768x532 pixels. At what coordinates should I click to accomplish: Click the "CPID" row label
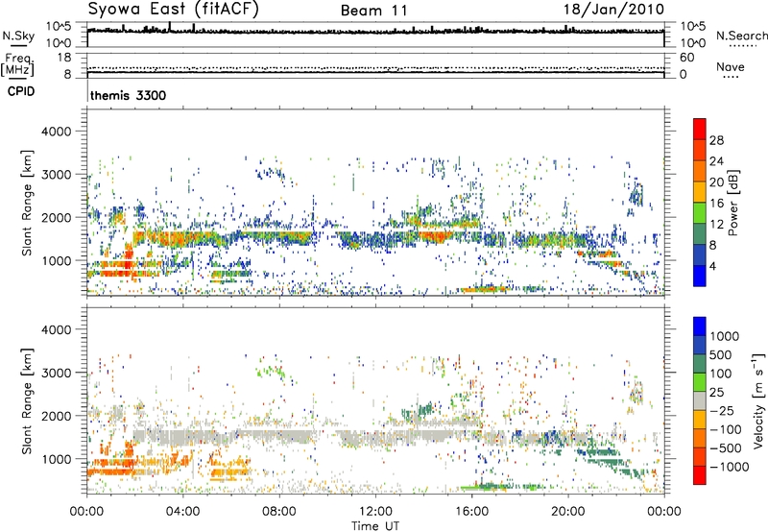point(21,91)
